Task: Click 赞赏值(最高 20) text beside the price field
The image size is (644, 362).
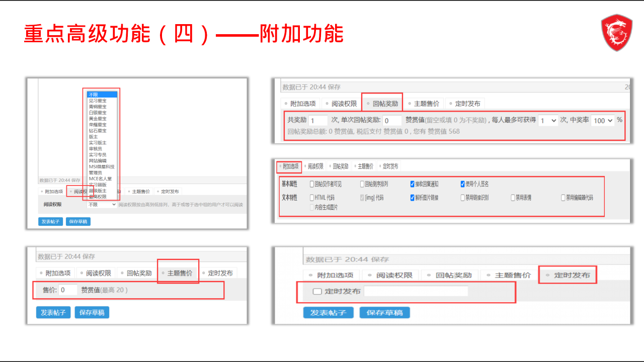Action: tap(104, 290)
